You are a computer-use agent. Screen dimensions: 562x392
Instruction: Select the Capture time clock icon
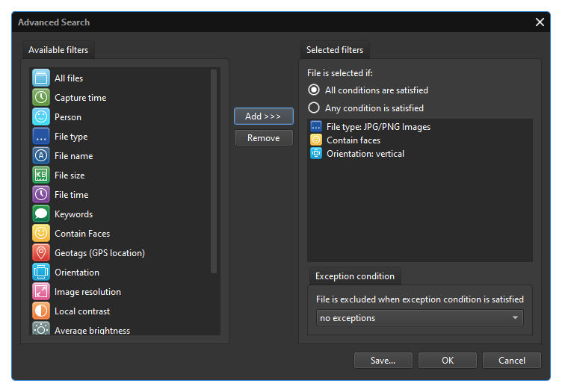pos(41,98)
